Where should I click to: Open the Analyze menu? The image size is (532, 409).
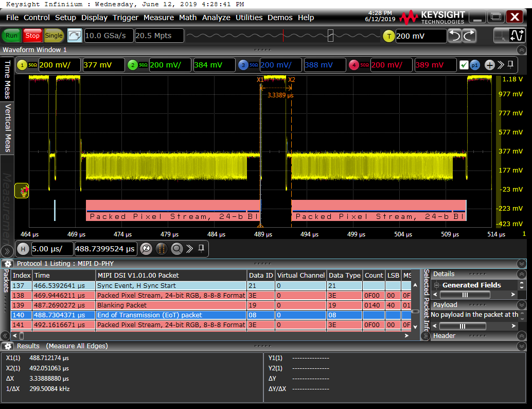216,18
